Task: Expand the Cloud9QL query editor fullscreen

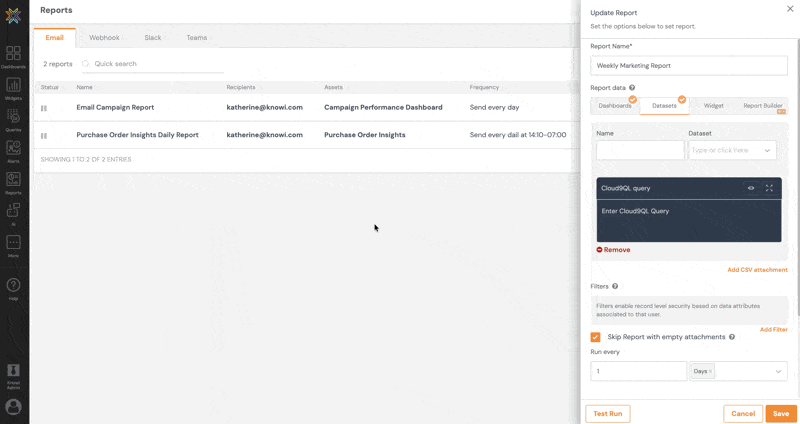Action: tap(769, 188)
